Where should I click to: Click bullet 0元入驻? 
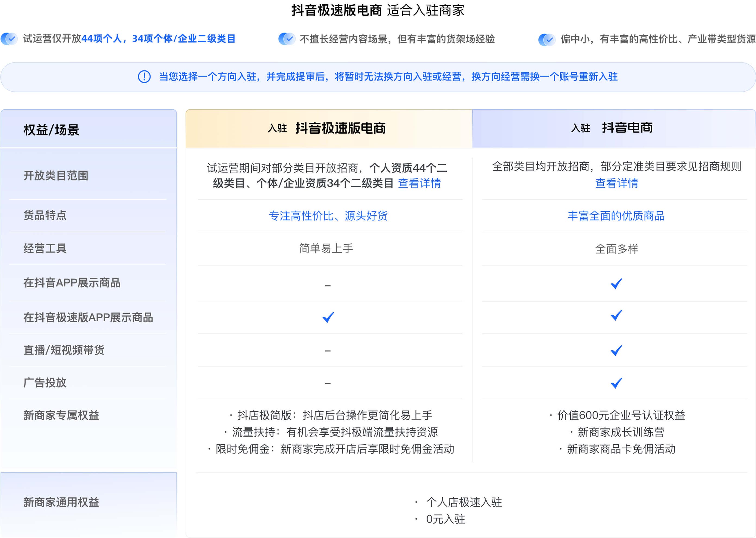[440, 519]
